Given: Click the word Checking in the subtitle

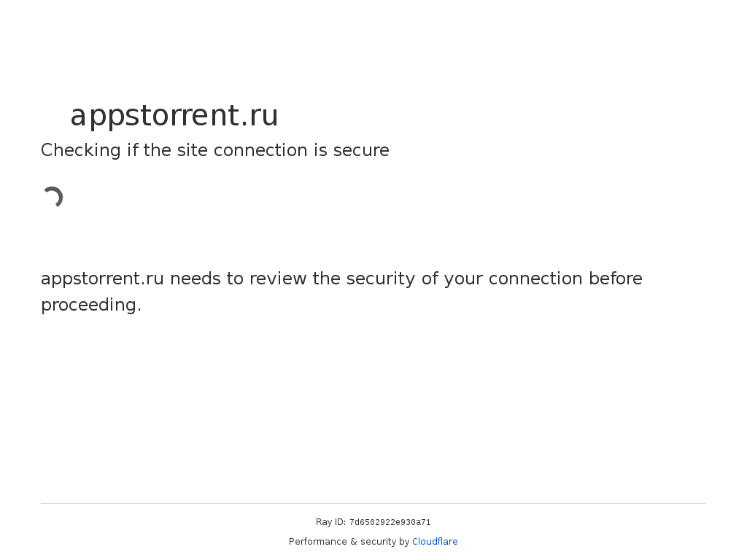Looking at the screenshot, I should [x=80, y=150].
